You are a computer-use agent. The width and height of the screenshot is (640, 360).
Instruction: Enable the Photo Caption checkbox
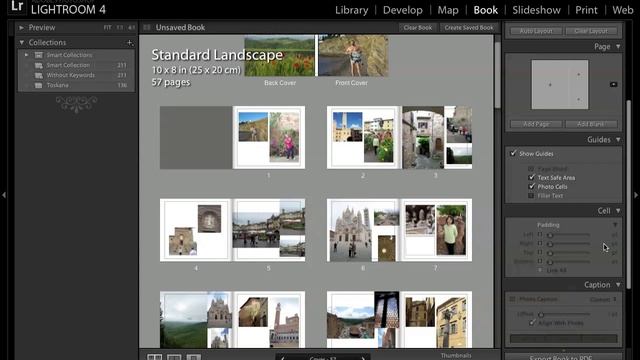(512, 299)
